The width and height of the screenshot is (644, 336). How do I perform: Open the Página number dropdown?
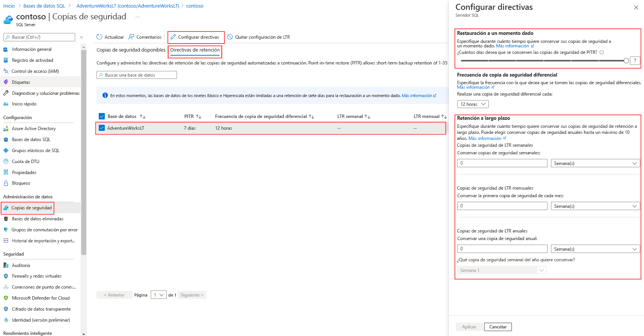click(159, 295)
